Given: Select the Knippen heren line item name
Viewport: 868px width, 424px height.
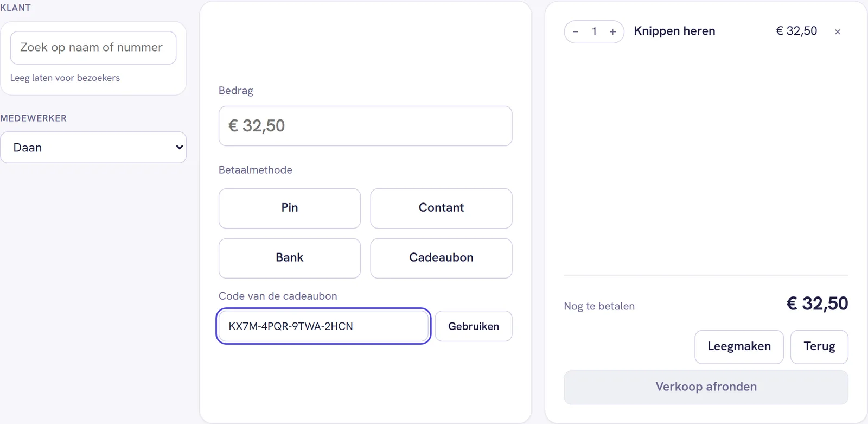Looking at the screenshot, I should (x=674, y=31).
